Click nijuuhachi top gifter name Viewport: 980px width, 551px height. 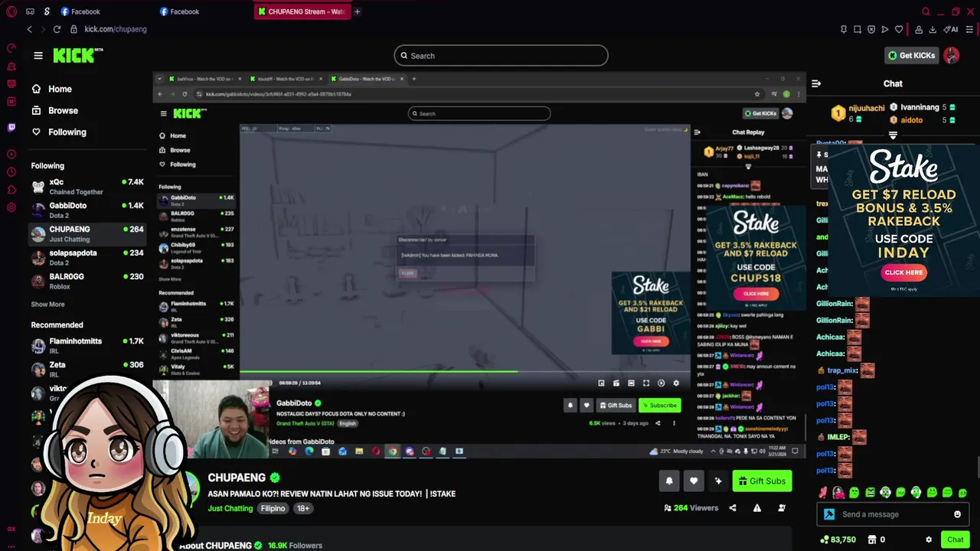pos(867,109)
